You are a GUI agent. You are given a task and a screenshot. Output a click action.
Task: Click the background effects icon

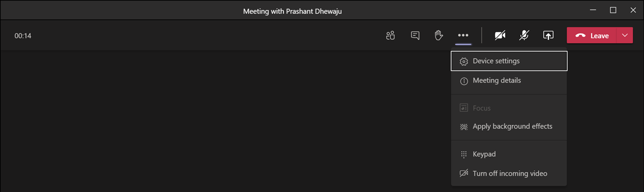(464, 127)
